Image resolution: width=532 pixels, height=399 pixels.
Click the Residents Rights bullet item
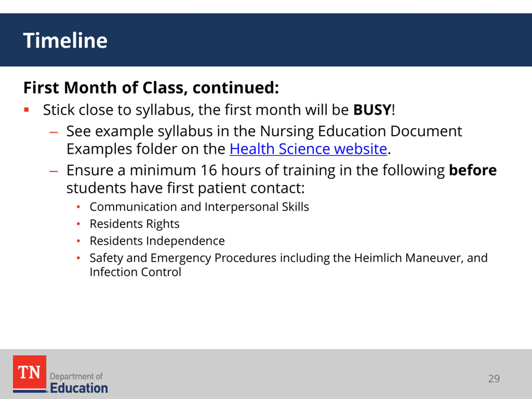[x=134, y=224]
